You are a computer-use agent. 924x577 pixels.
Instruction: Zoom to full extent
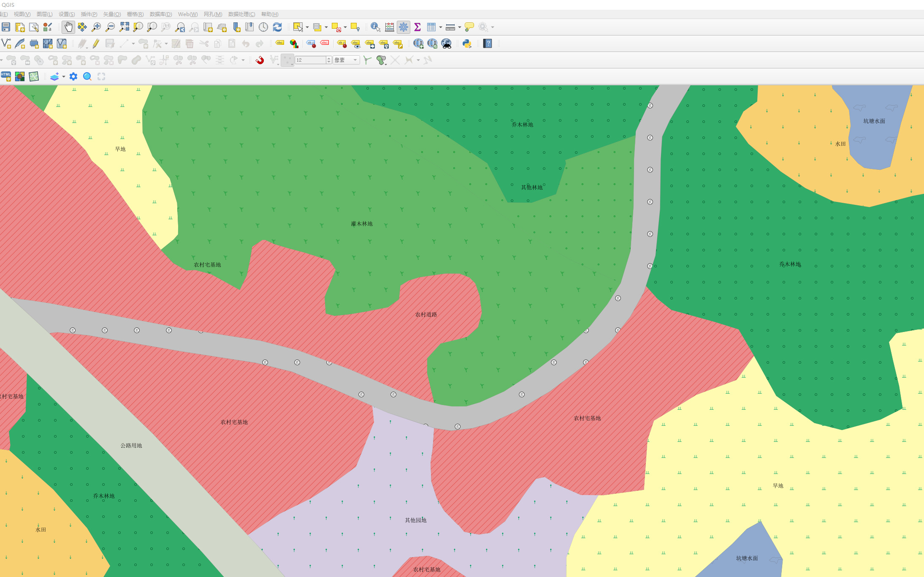point(124,27)
